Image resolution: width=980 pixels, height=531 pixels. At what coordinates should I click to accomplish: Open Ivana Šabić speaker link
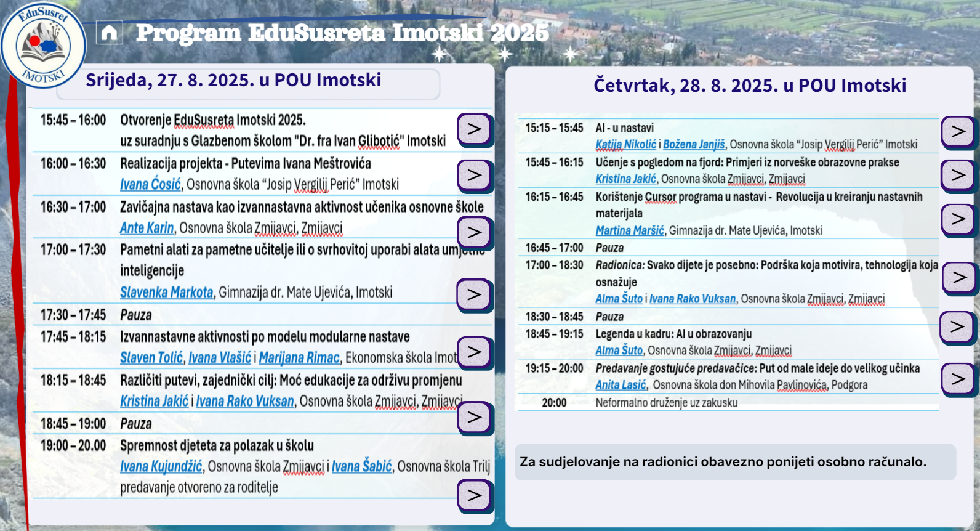coord(361,466)
